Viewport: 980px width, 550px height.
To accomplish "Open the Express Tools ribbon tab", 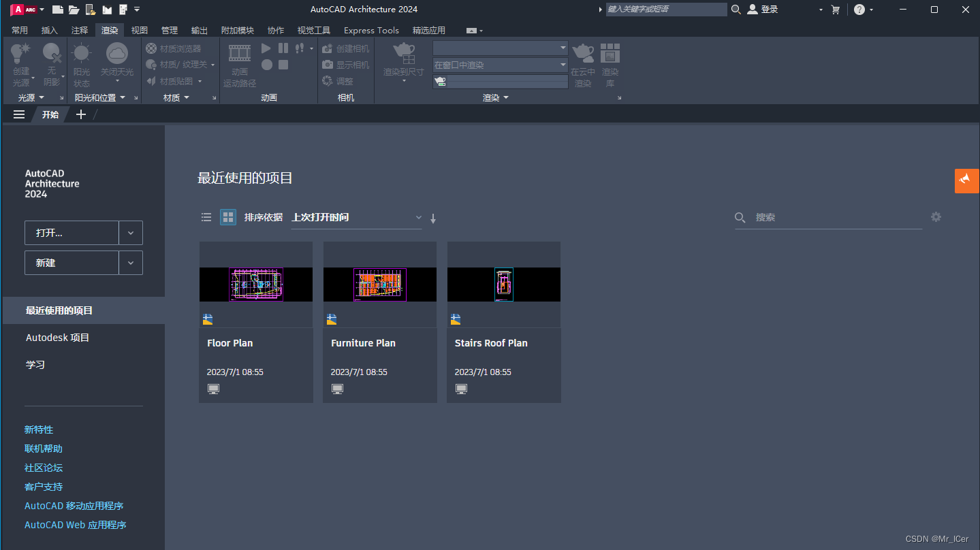I will [371, 31].
